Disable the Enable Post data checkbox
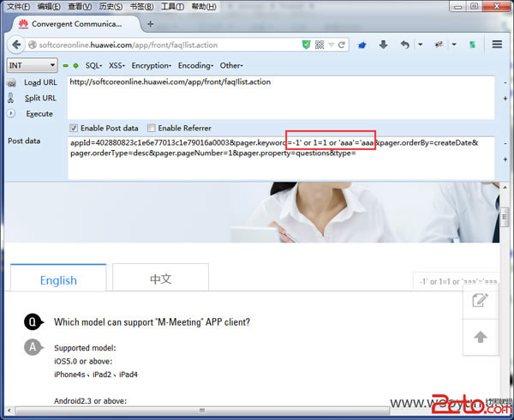514x420 pixels. pos(74,128)
